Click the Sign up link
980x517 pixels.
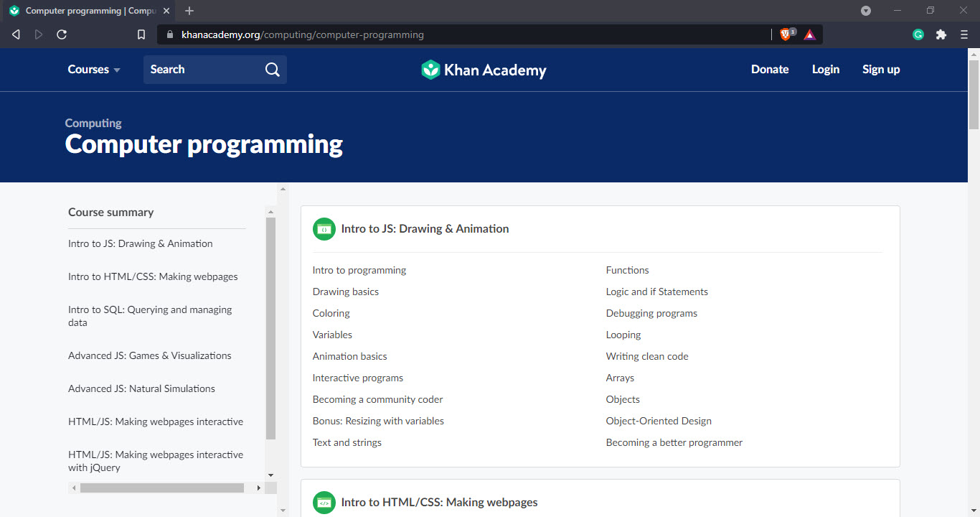[881, 70]
